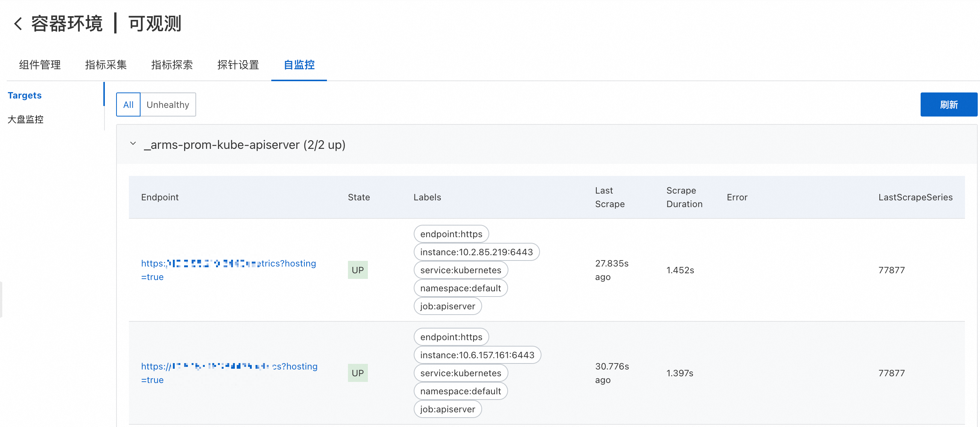Click the UP state badge for 10.6.157.161
The image size is (980, 427).
pos(358,373)
